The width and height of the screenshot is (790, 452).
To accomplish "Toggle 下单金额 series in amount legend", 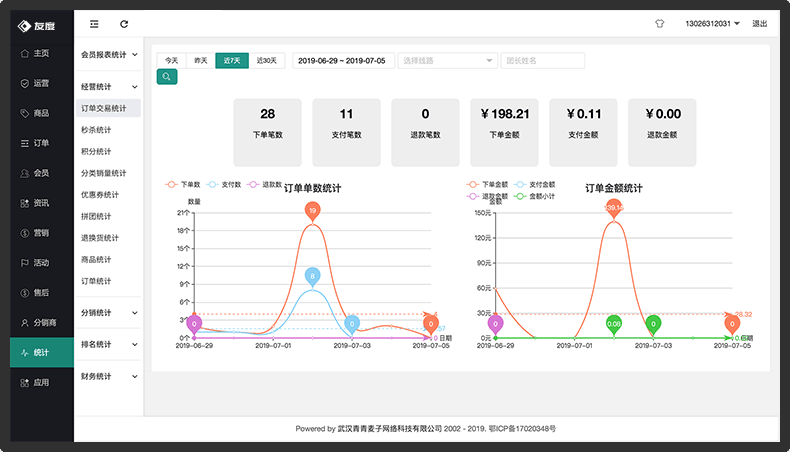I will [487, 184].
